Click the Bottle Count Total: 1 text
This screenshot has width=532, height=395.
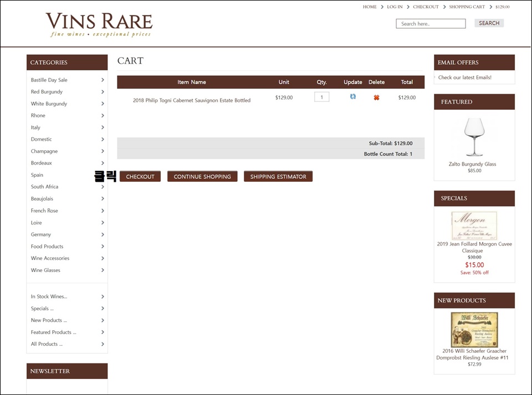coord(388,154)
